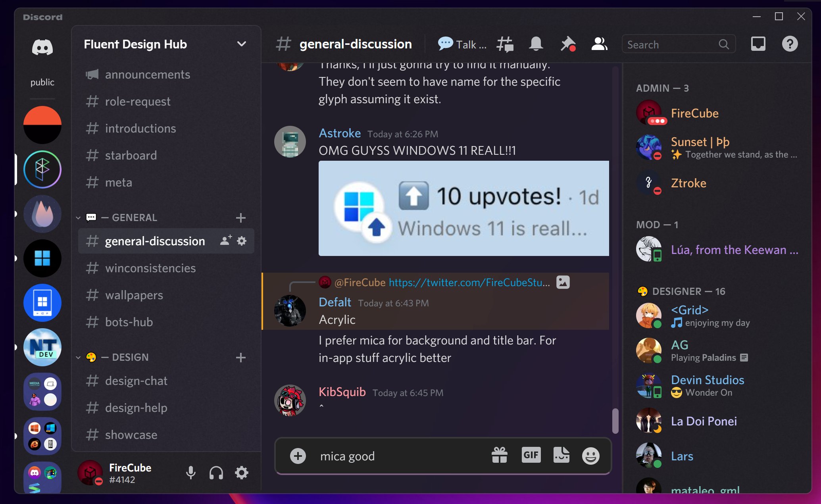
Task: Deafen with the headphones button
Action: click(216, 473)
